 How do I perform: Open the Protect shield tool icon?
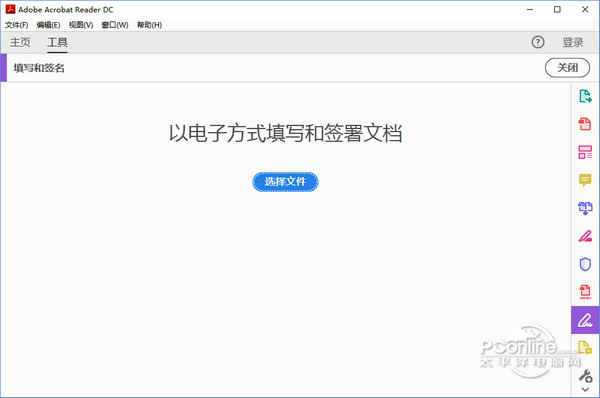585,264
